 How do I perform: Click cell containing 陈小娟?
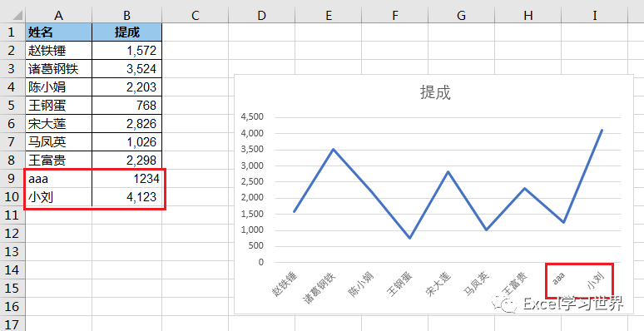(59, 87)
